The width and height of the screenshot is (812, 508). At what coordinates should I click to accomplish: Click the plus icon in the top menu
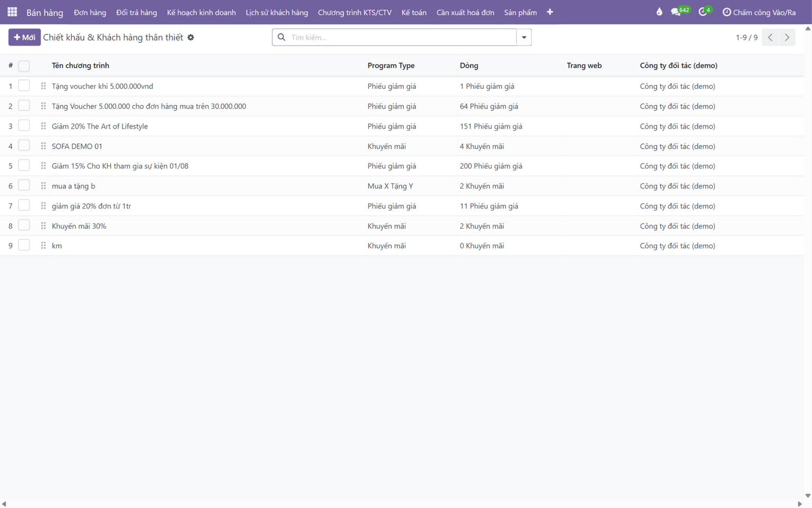point(550,12)
